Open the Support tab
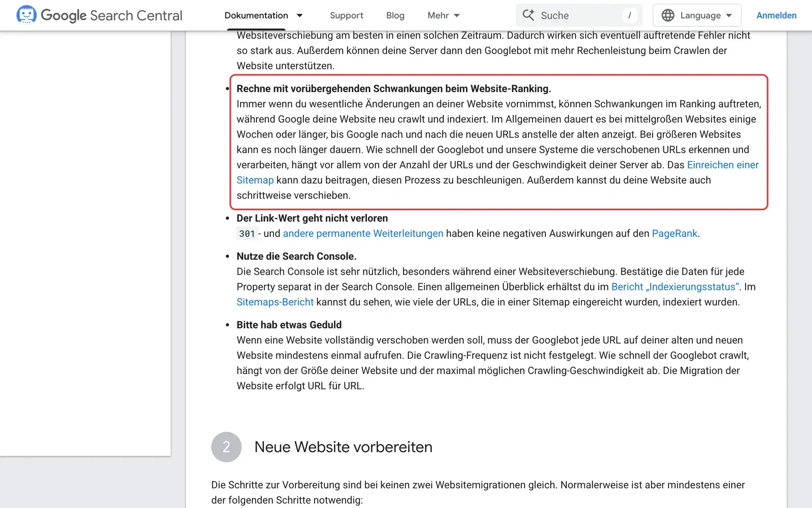Viewport: 812px width, 508px height. click(347, 15)
